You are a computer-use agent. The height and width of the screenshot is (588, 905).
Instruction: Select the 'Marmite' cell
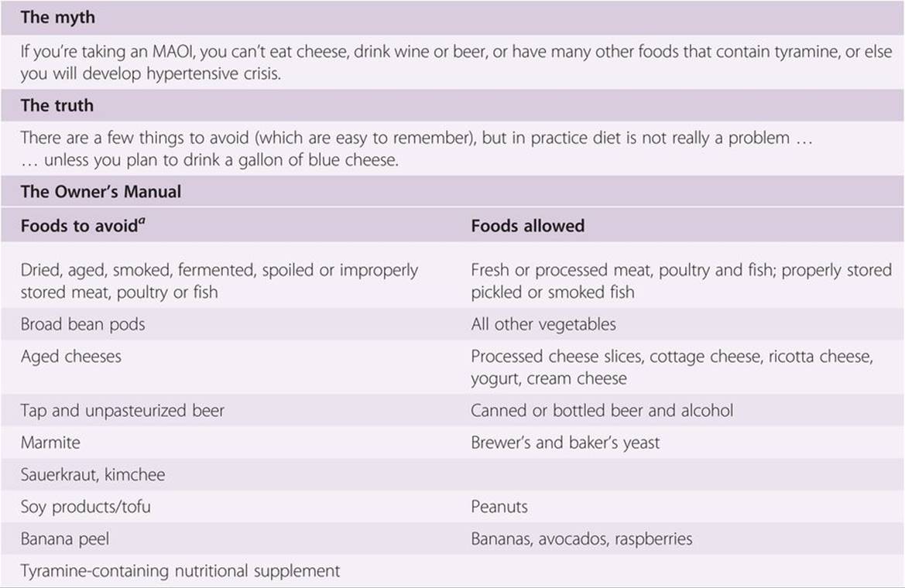tap(50, 443)
